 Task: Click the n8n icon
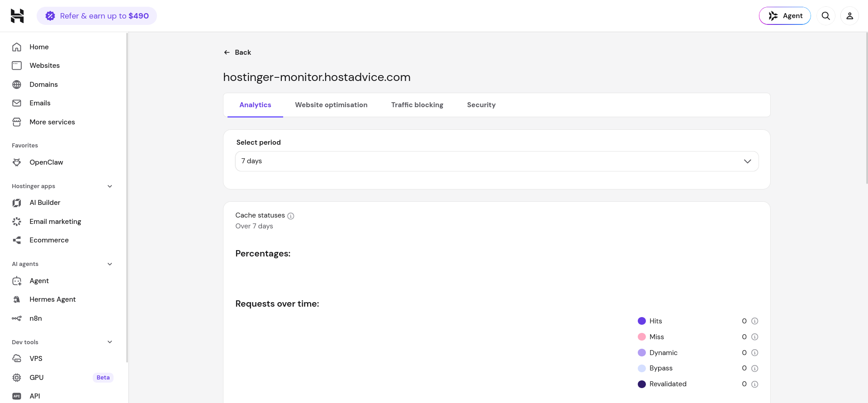click(17, 318)
